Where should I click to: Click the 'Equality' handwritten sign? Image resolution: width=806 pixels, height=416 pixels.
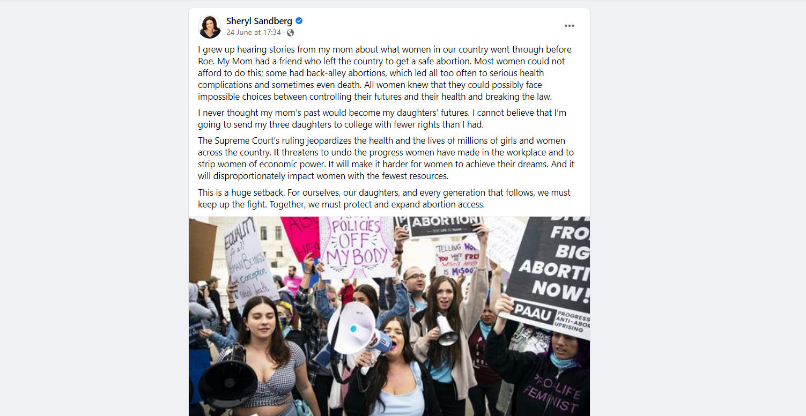click(250, 262)
